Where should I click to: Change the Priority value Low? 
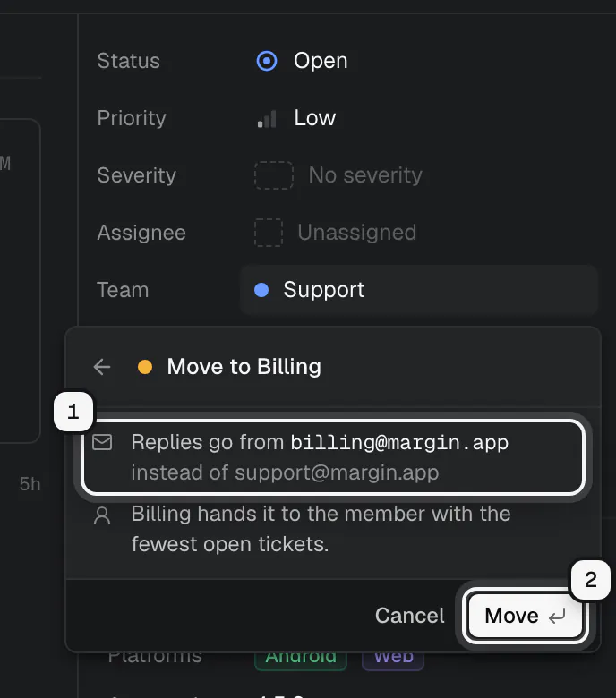point(296,118)
